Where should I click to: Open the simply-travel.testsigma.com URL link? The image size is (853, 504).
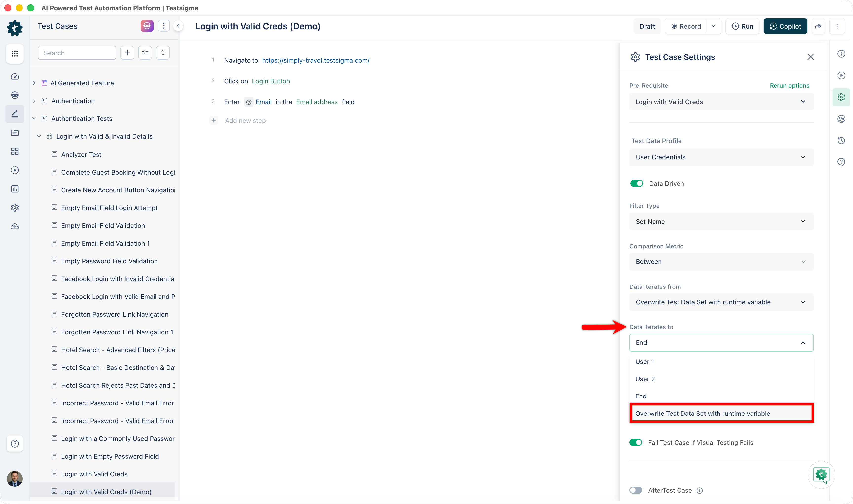(x=315, y=60)
